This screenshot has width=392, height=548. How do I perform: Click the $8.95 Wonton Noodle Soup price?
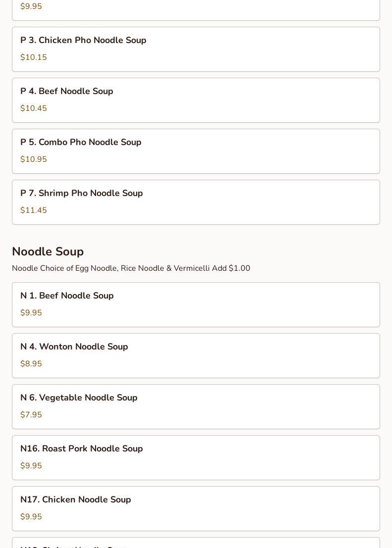[x=31, y=364]
